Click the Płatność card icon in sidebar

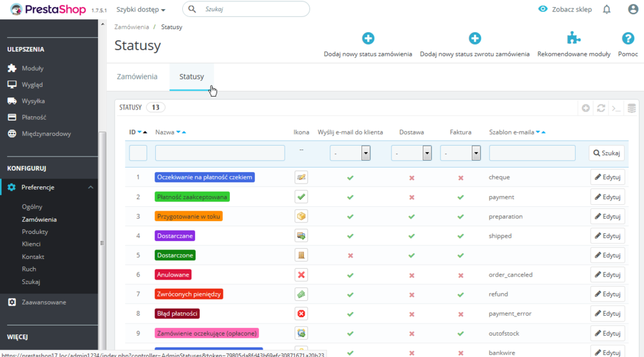pos(12,117)
